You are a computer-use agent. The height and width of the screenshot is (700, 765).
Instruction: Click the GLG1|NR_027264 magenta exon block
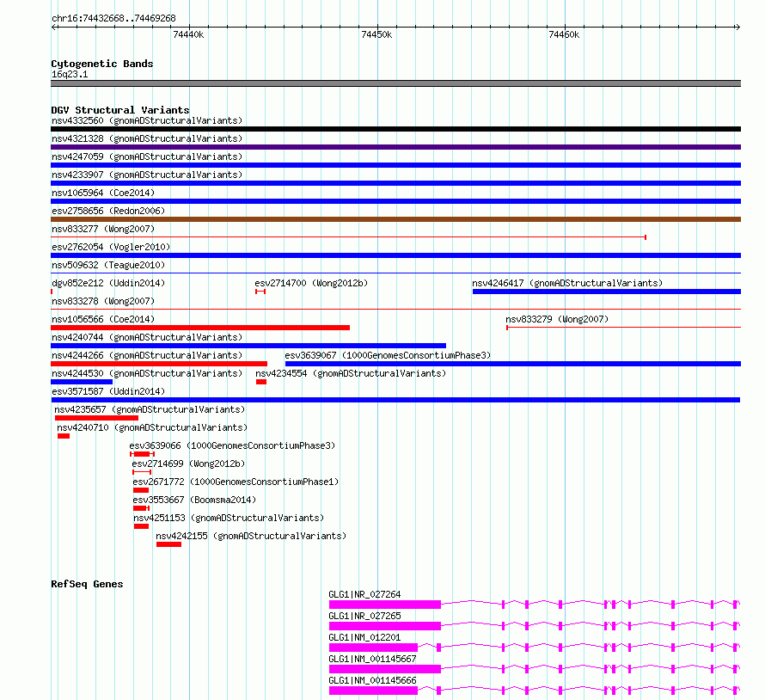click(x=385, y=605)
